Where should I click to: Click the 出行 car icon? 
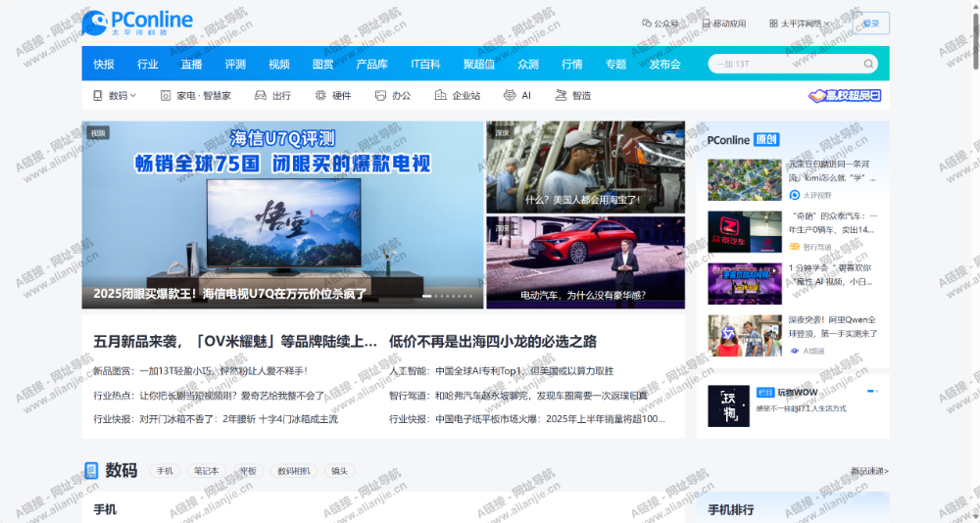click(261, 96)
